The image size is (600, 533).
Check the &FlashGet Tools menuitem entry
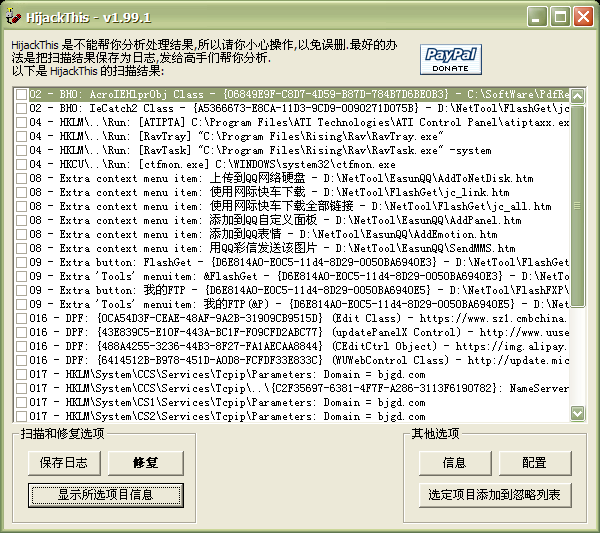(21, 276)
